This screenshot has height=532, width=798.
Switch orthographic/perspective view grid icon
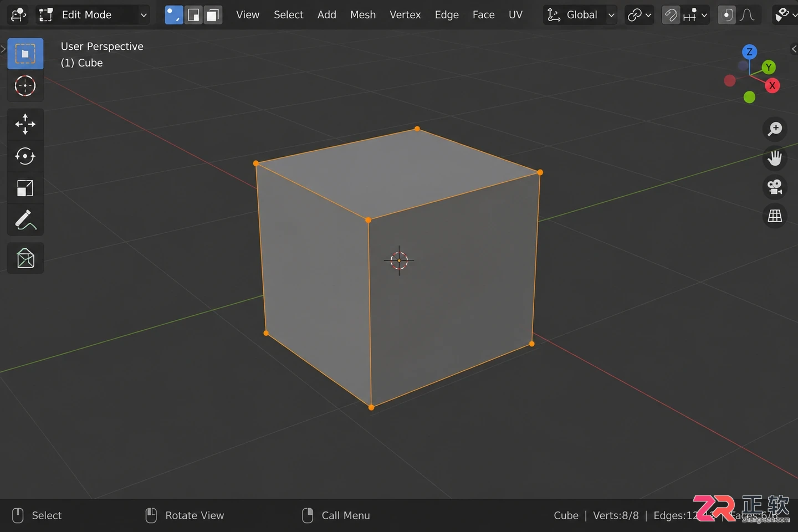pyautogui.click(x=775, y=216)
